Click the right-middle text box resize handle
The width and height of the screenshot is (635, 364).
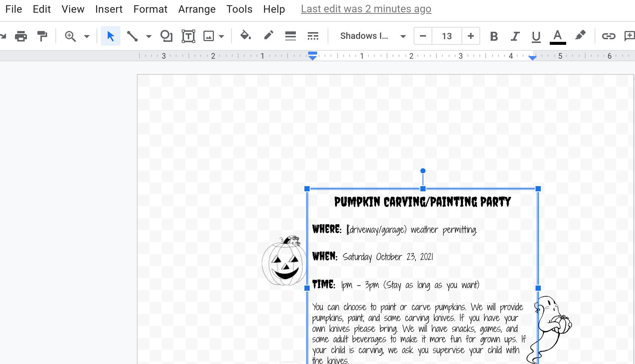538,288
